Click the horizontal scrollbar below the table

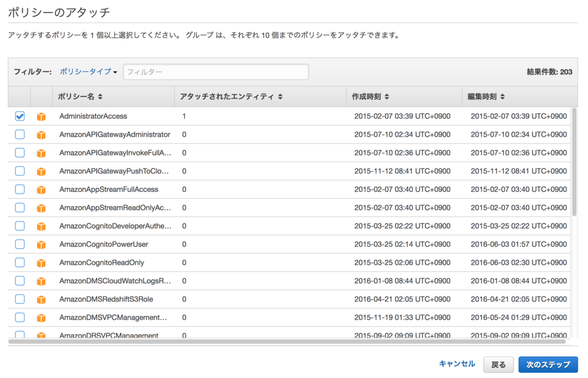tap(287, 342)
